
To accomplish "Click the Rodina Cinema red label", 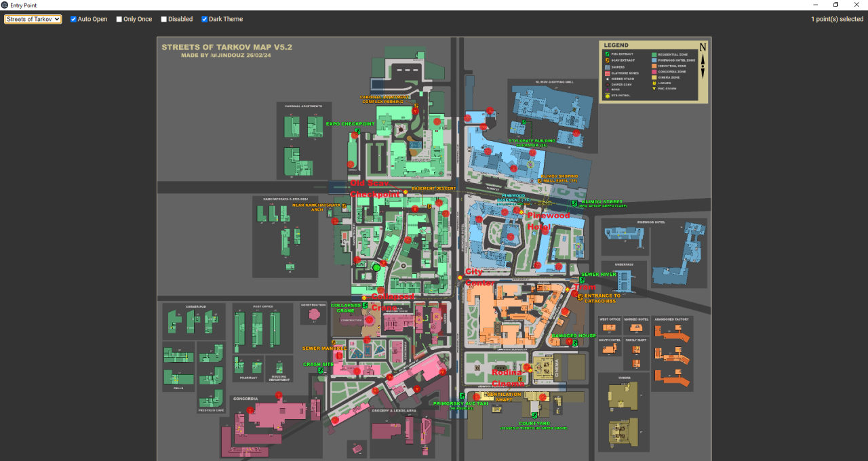I will click(507, 378).
